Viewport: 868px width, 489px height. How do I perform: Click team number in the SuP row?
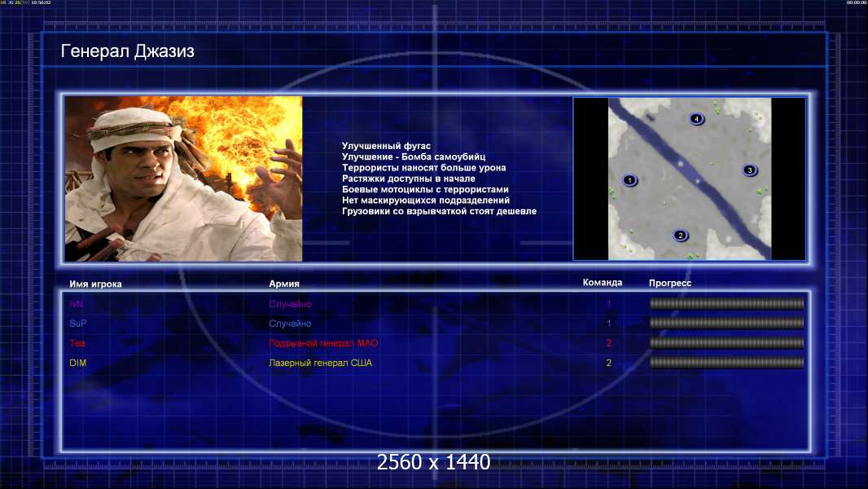tap(608, 324)
